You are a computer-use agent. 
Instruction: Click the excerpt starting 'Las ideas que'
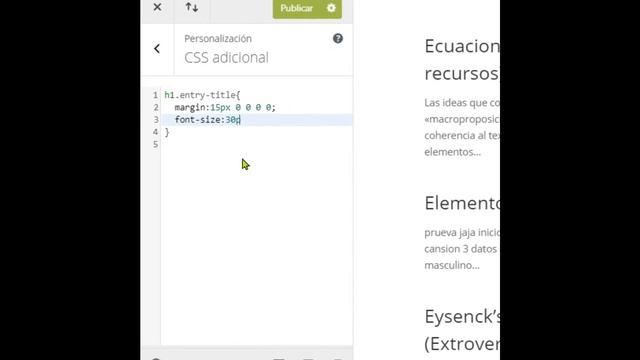[x=462, y=127]
